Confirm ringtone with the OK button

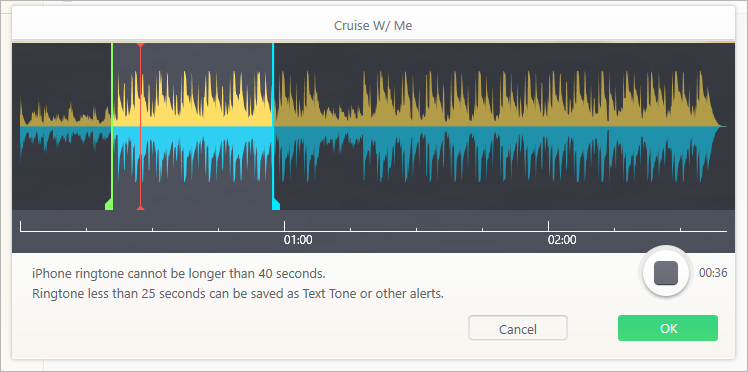[x=668, y=328]
